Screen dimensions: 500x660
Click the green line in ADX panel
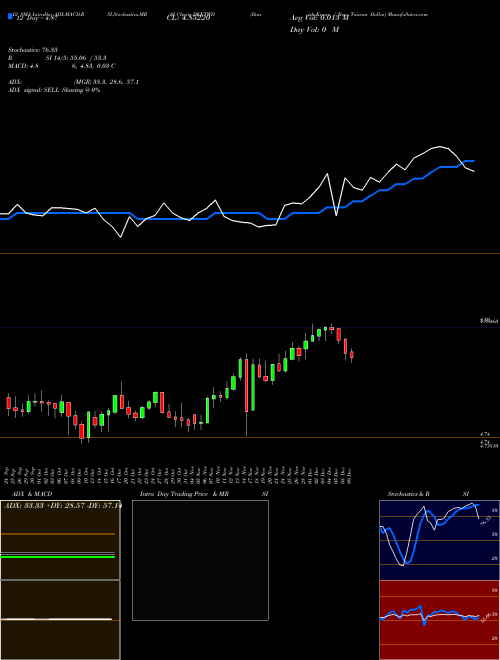click(x=58, y=557)
